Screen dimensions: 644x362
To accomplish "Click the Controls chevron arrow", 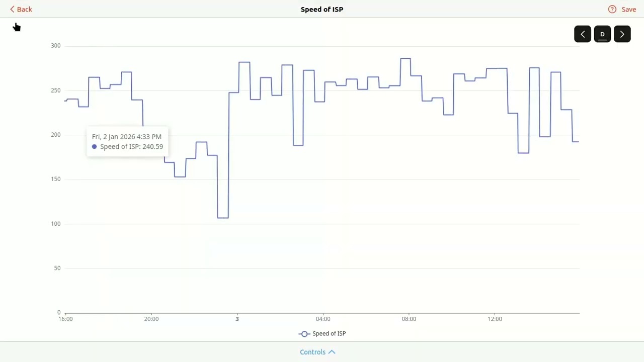I will pos(332,352).
